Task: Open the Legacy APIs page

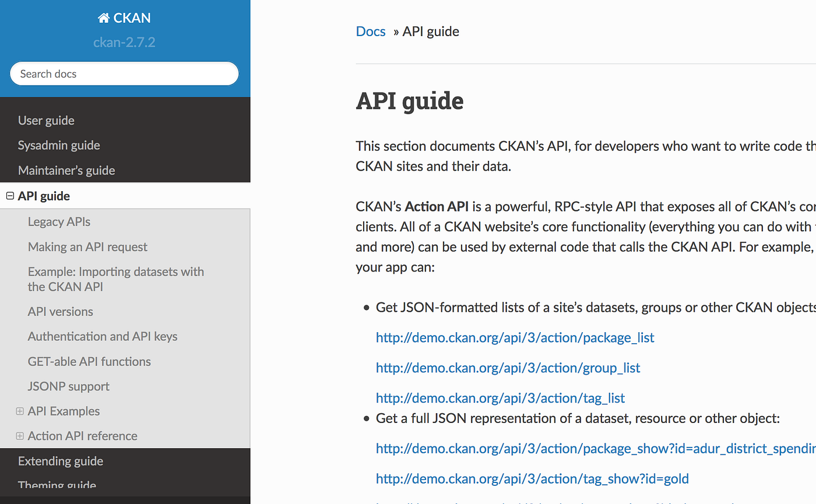Action: (59, 221)
